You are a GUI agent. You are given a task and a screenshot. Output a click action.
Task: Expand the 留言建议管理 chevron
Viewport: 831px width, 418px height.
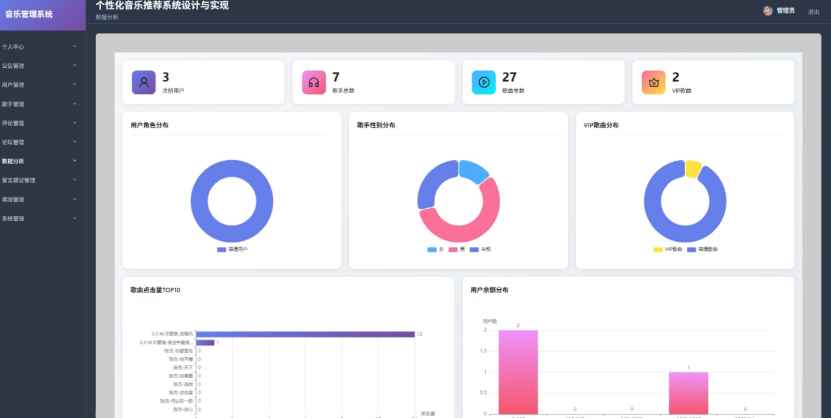(x=75, y=180)
